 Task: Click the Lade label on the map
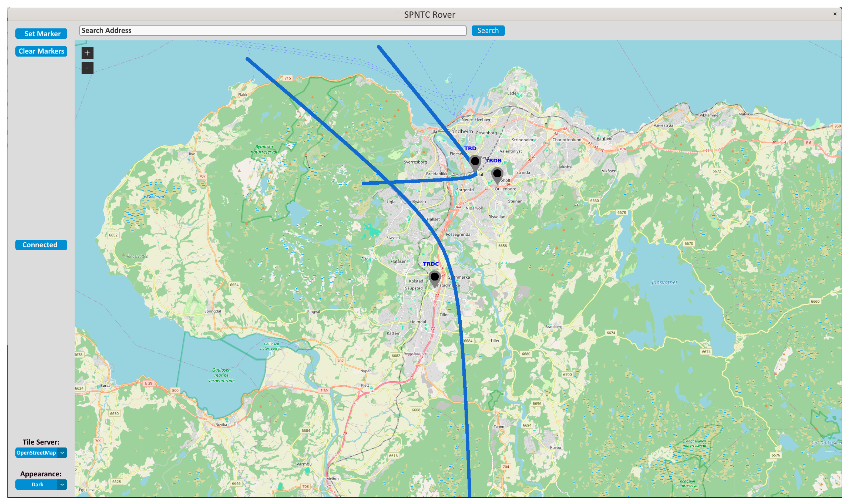pos(511,93)
